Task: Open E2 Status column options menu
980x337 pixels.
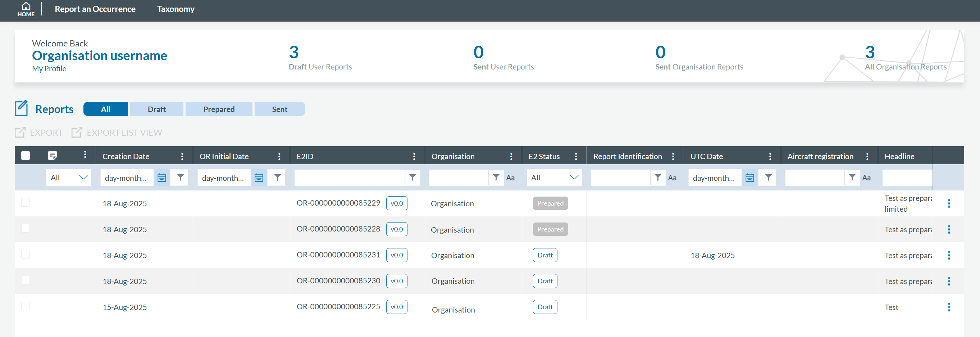Action: (576, 157)
